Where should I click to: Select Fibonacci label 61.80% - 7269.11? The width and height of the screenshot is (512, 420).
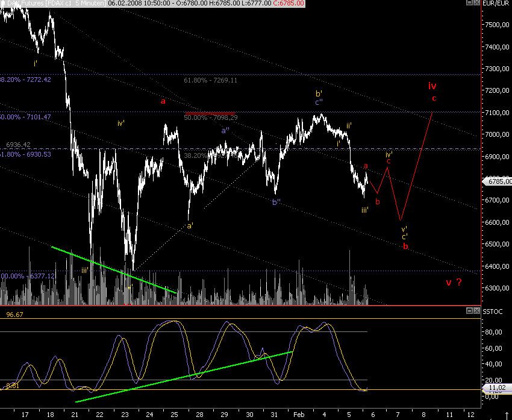(211, 80)
